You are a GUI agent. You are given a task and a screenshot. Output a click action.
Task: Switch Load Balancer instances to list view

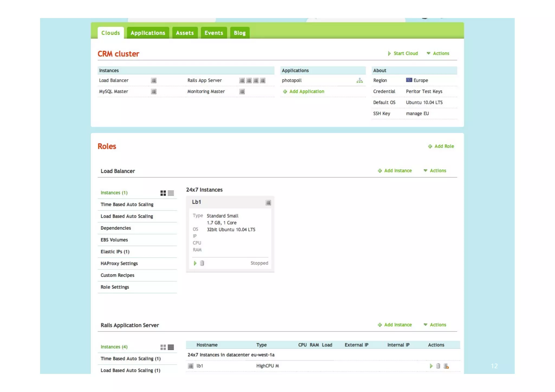171,193
